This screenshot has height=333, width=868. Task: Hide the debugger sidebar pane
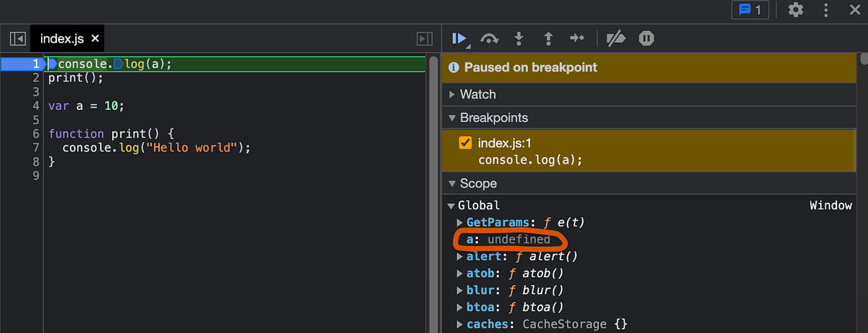(425, 38)
